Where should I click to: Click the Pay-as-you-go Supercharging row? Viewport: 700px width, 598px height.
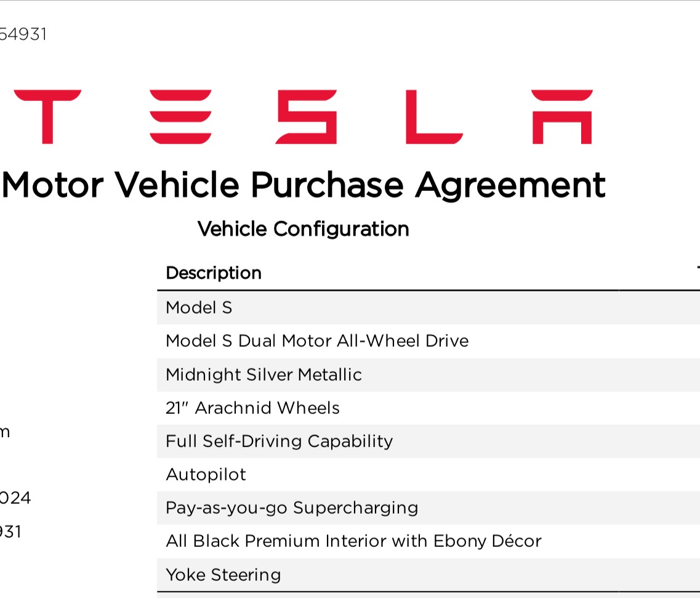pyautogui.click(x=292, y=507)
